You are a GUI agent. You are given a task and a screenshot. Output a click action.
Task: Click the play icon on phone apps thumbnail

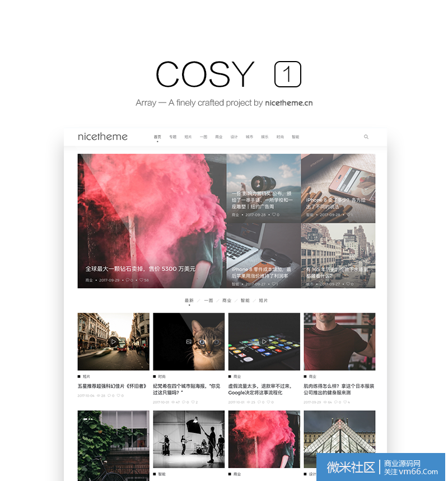pos(264,342)
